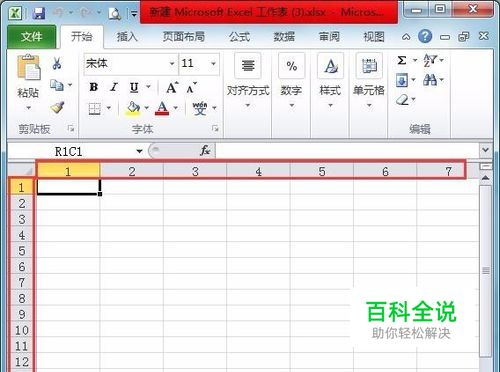Open the underline style dropdown arrow
This screenshot has width=500, height=372.
[x=148, y=87]
